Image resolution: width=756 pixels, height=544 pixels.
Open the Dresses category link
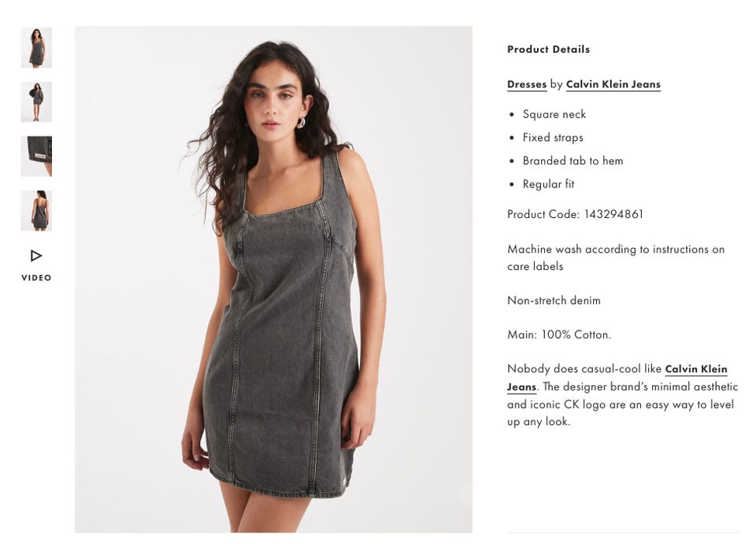[x=527, y=84]
